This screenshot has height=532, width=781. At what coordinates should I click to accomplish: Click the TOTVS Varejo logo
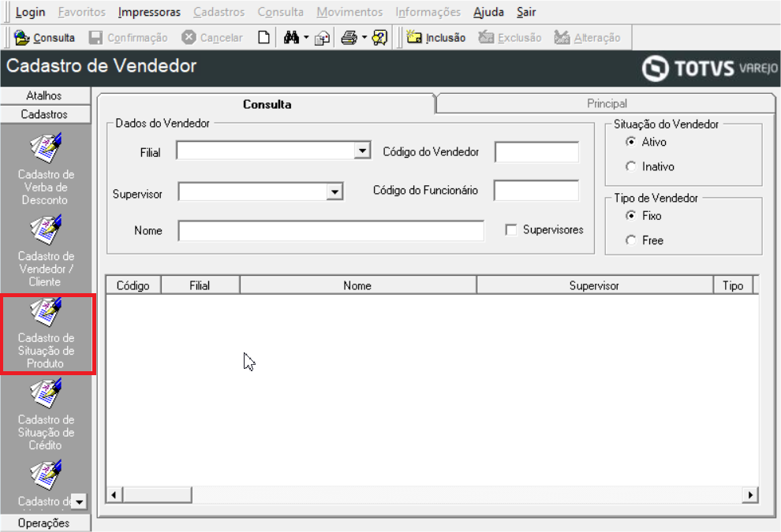click(x=710, y=69)
